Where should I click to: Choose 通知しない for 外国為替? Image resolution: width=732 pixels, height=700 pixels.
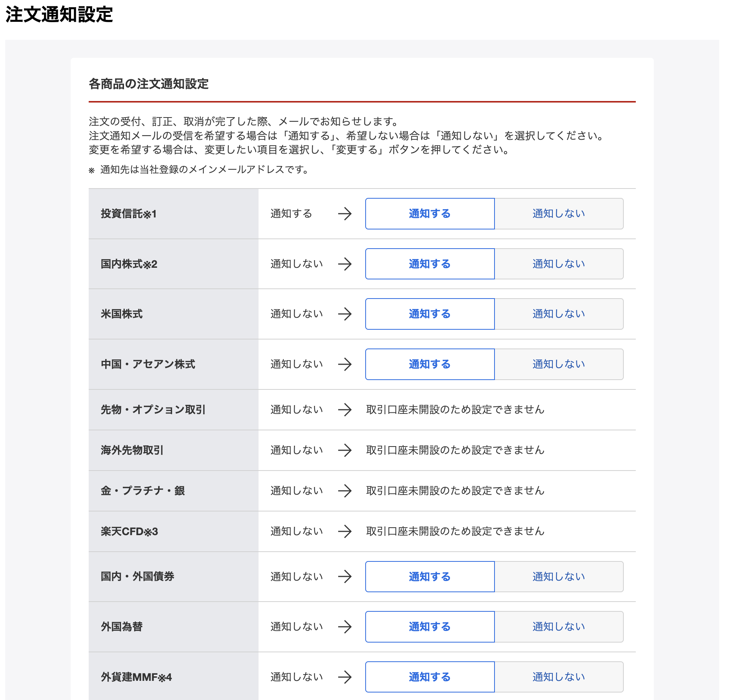[x=559, y=627]
